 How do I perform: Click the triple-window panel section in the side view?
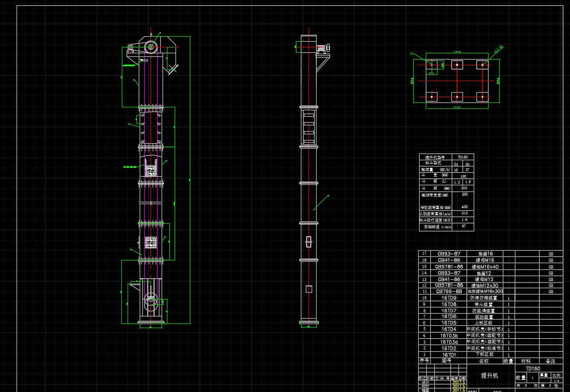[309, 127]
